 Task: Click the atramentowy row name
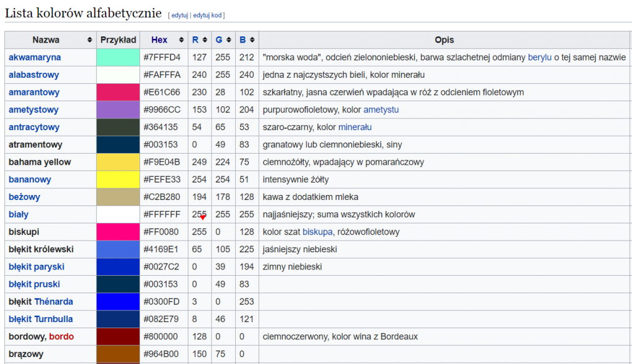coord(35,145)
